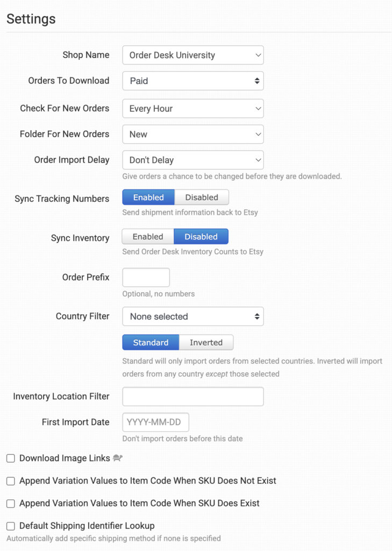This screenshot has width=392, height=551.
Task: Enable Default Shipping Identifier Lookup checkbox
Action: [11, 526]
